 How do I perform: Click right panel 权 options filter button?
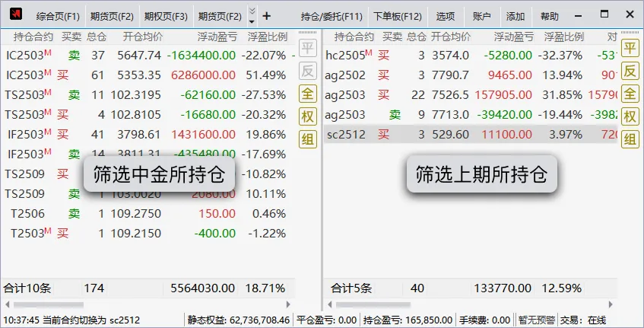630,116
